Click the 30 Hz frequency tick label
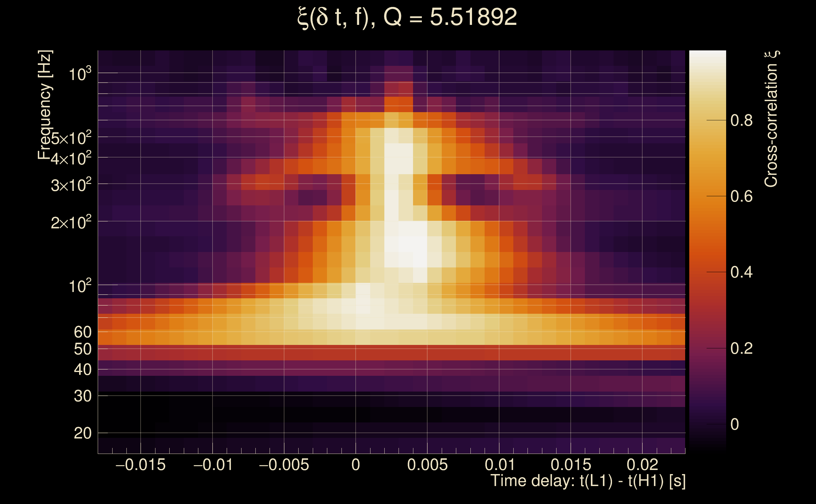 click(x=82, y=396)
